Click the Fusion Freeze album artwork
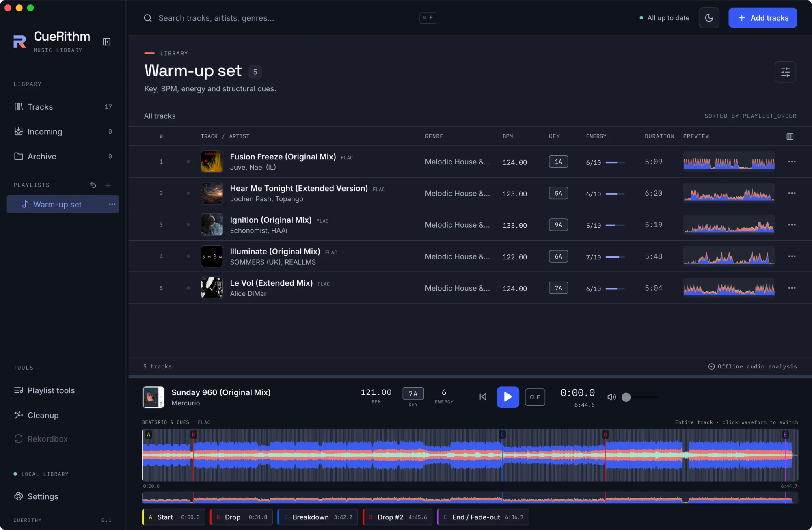The height and width of the screenshot is (530, 812). [x=212, y=162]
